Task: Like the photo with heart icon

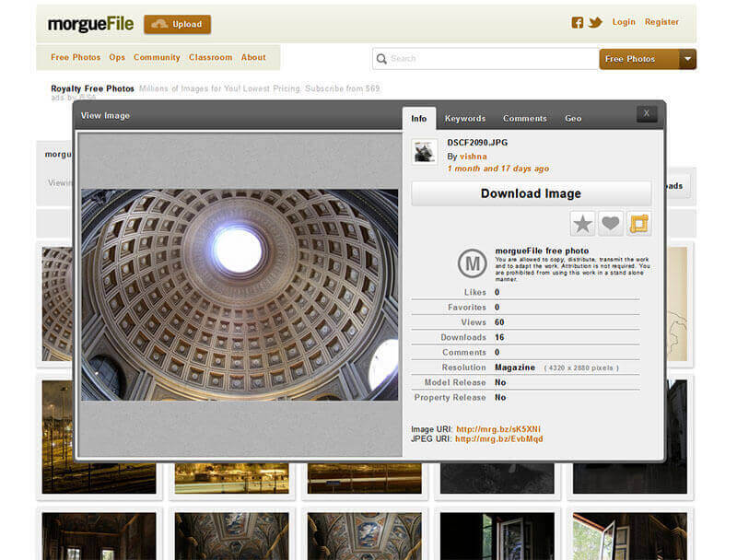Action: point(611,224)
